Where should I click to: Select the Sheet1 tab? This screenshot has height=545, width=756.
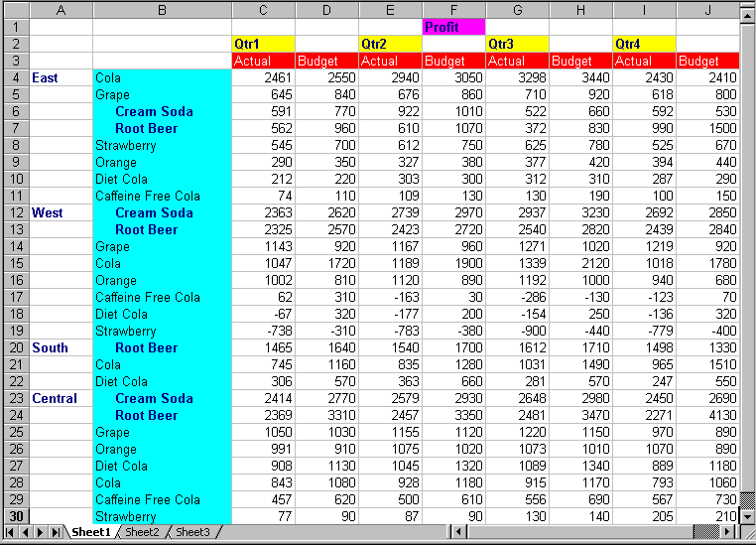click(x=90, y=533)
